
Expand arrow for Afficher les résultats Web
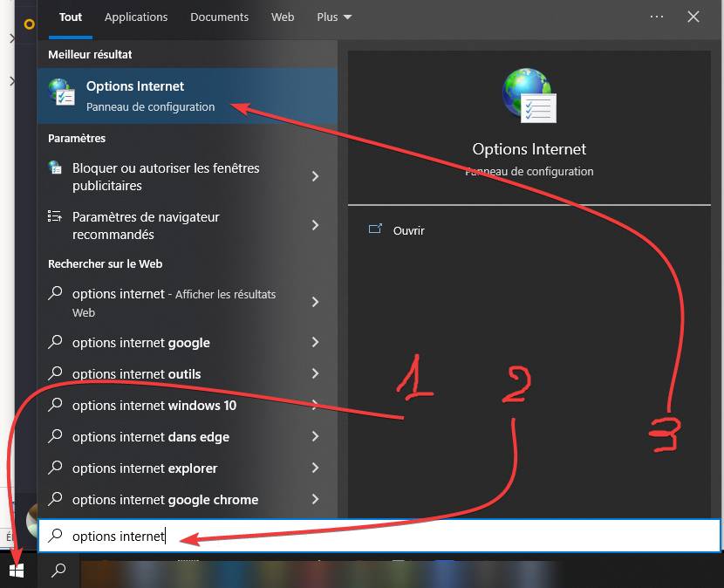point(316,302)
